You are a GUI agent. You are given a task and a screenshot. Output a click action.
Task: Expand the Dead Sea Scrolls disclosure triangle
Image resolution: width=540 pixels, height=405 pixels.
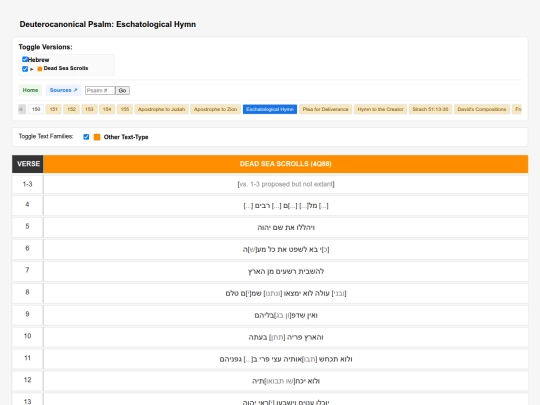[x=32, y=69]
